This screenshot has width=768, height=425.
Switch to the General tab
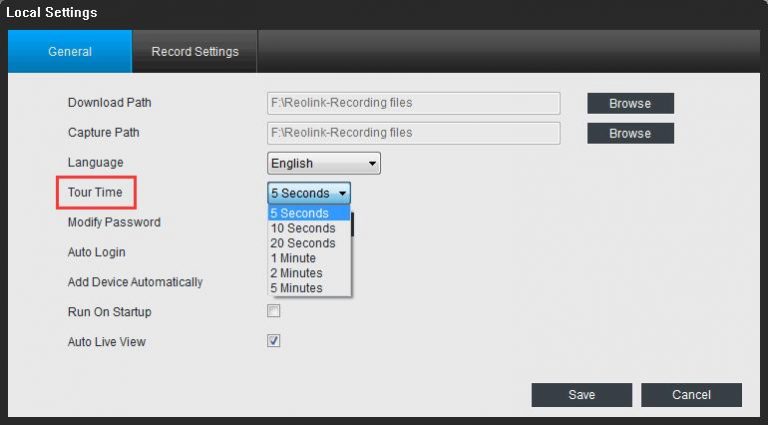click(x=70, y=51)
